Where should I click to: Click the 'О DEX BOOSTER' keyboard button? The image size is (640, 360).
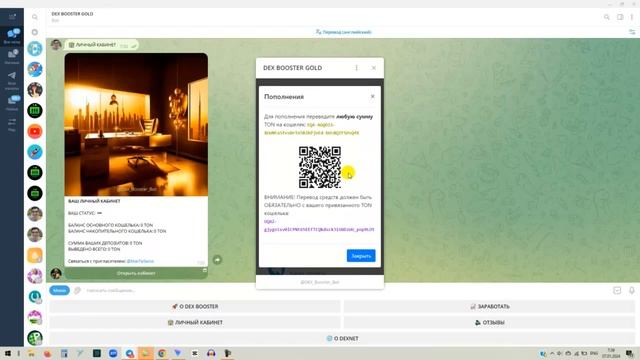point(195,307)
